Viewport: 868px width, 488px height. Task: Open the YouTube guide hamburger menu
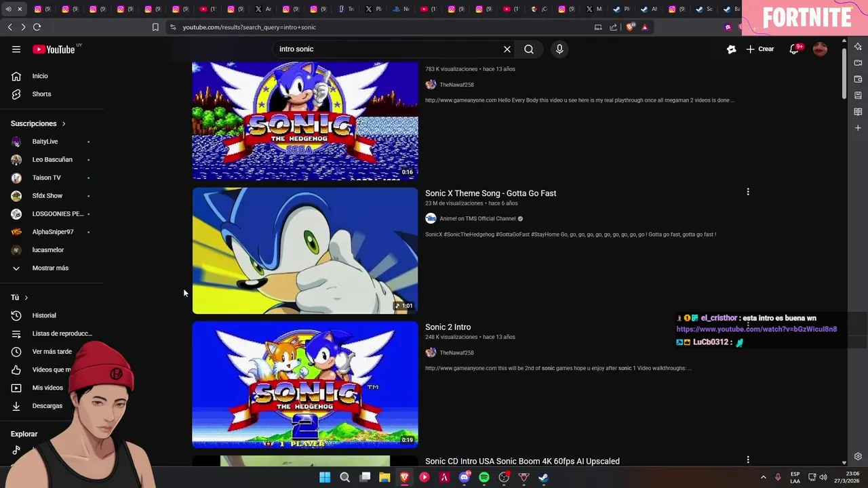[16, 49]
